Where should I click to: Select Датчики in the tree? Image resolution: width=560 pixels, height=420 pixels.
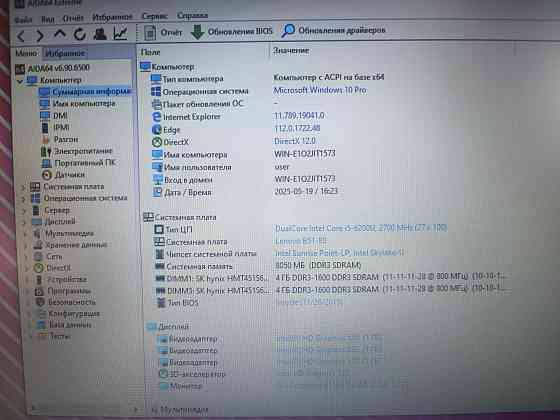(63, 175)
